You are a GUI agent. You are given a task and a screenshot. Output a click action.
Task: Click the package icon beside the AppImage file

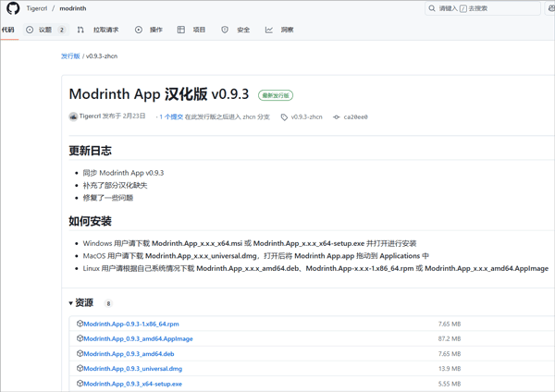80,338
